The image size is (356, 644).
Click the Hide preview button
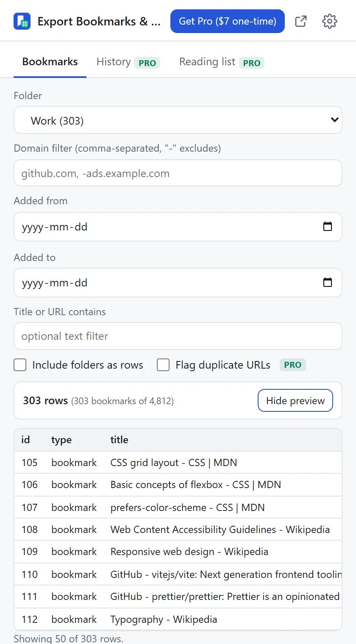coord(295,400)
